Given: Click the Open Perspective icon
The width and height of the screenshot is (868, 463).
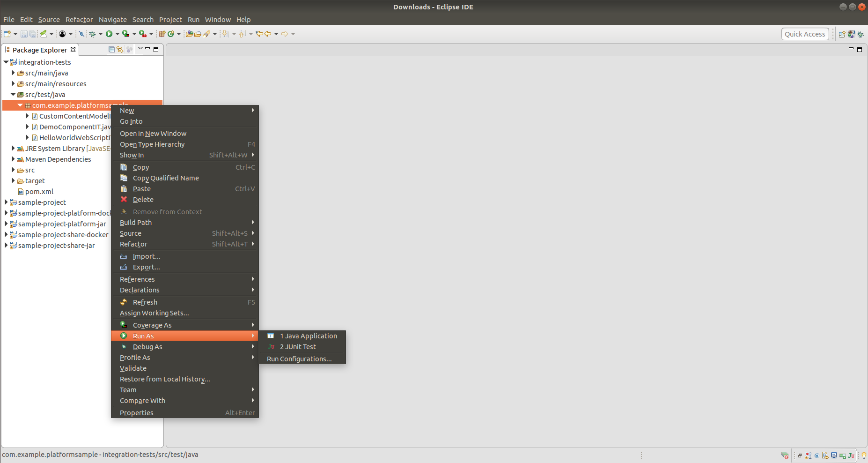Looking at the screenshot, I should point(842,34).
